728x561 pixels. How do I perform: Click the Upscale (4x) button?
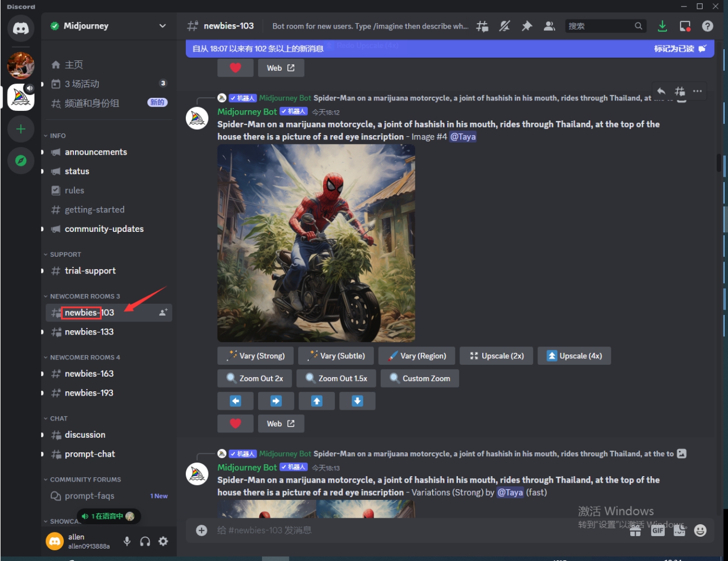click(x=574, y=356)
